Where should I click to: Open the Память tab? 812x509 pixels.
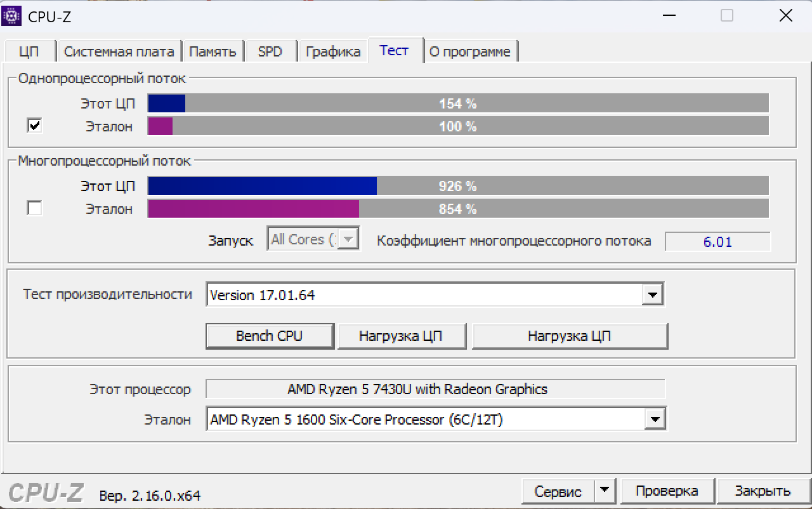click(x=213, y=52)
